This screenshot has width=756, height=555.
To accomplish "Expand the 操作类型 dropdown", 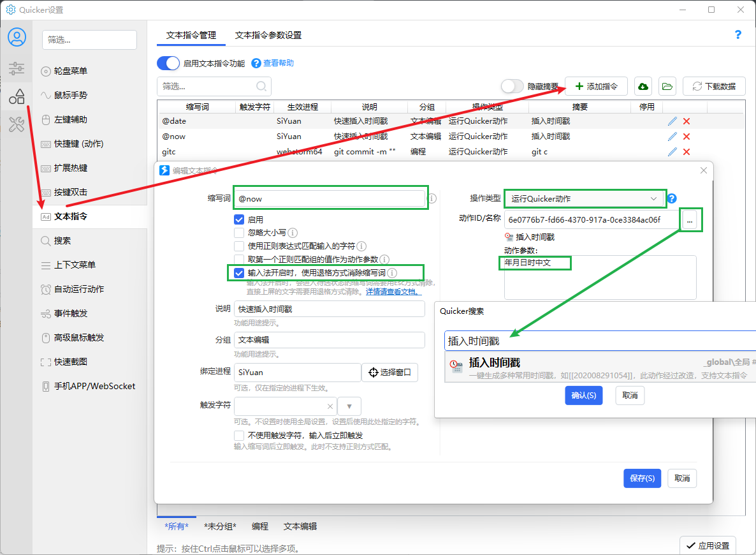I will tap(585, 199).
